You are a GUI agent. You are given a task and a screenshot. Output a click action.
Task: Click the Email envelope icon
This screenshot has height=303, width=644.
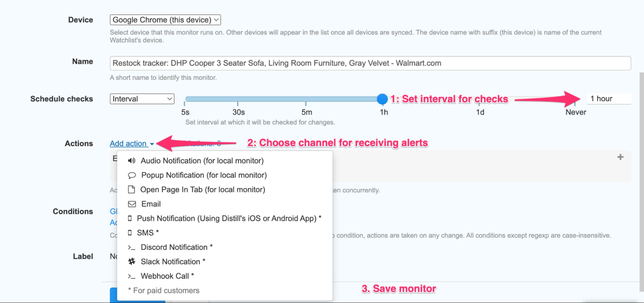(x=131, y=204)
